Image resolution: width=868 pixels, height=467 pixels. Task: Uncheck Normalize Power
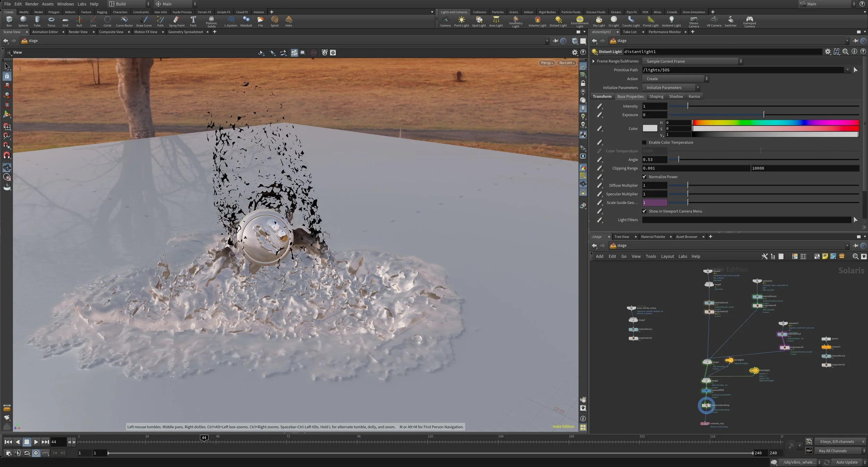pos(644,177)
